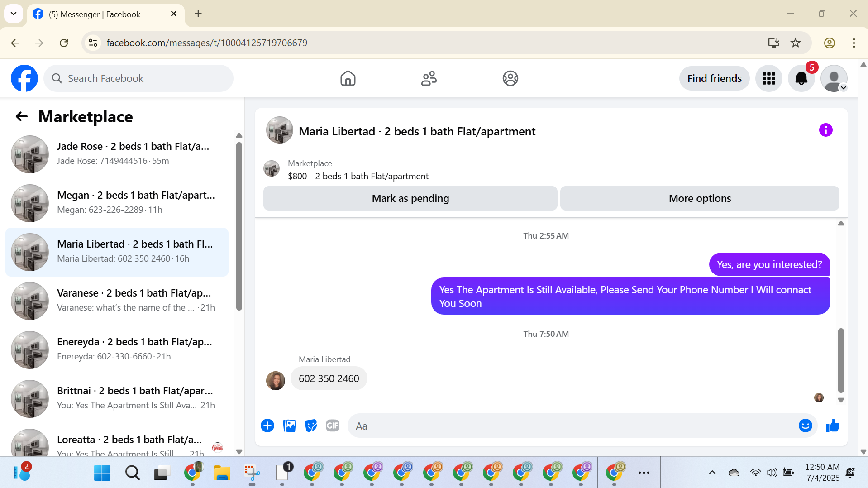
Task: Click chat scroll up arrow
Action: click(841, 223)
